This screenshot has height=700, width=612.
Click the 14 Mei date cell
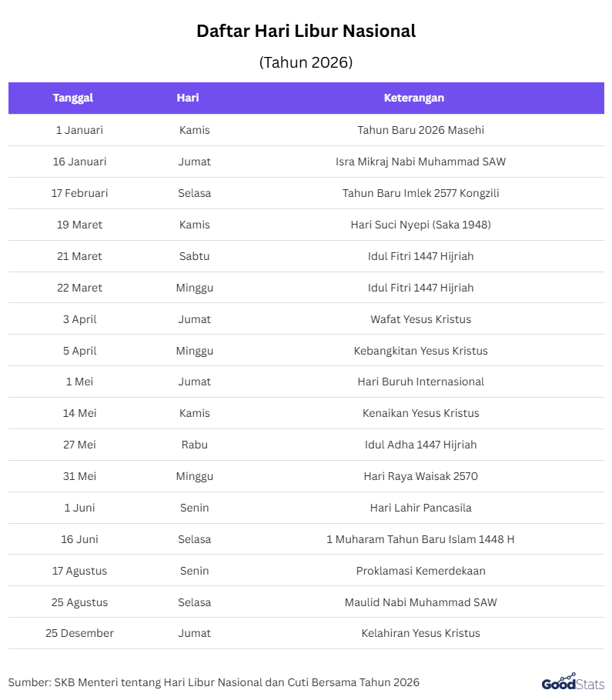79,413
